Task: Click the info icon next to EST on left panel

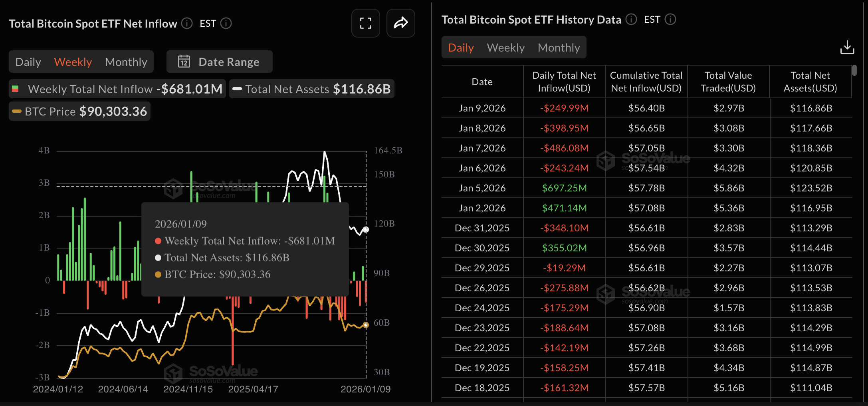Action: [x=226, y=24]
